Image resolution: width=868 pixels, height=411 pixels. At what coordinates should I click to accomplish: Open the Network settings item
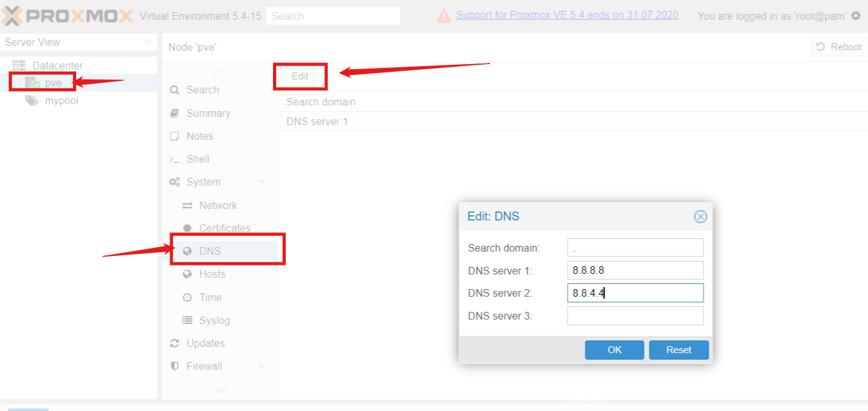(218, 205)
